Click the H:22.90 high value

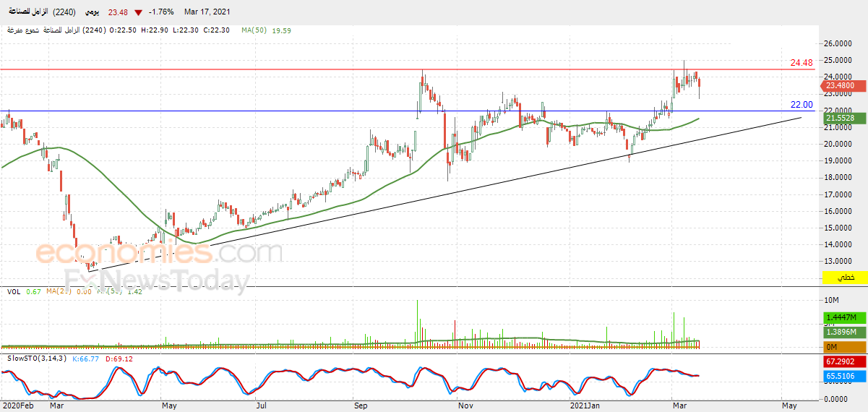tap(154, 30)
